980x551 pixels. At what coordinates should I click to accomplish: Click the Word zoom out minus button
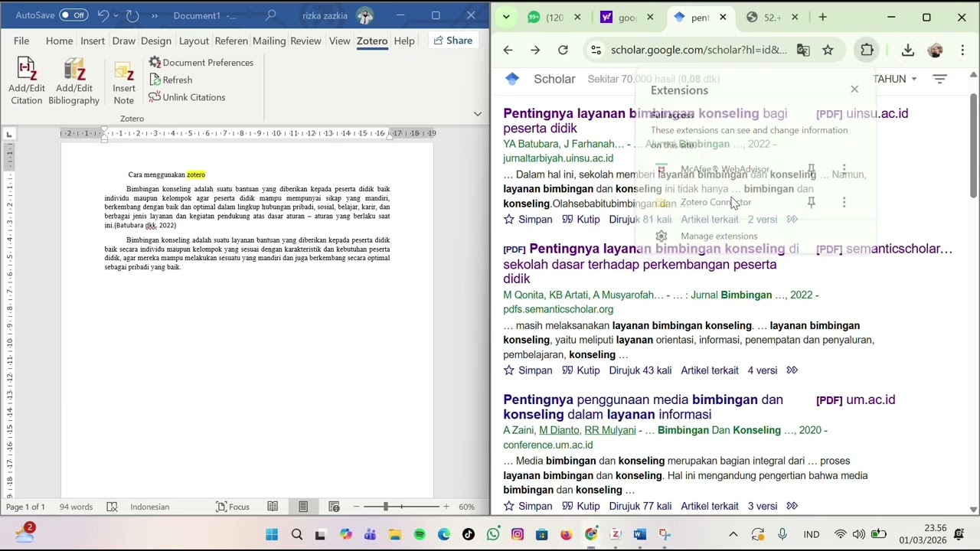coord(356,507)
